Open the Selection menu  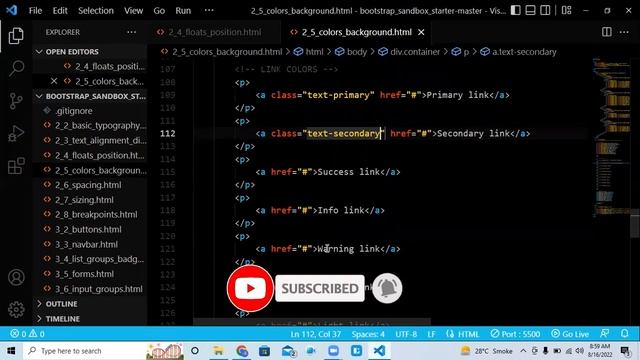96,11
